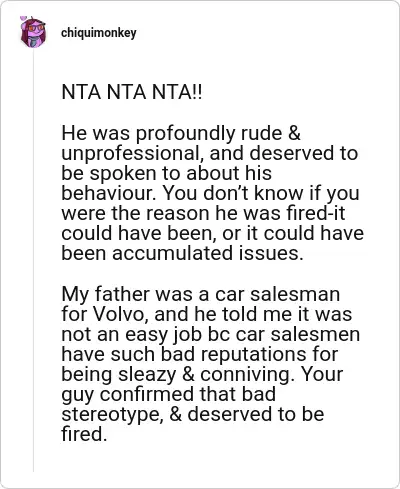
Task: Click the word 'sleazy' in the comment
Action: pyautogui.click(x=147, y=375)
